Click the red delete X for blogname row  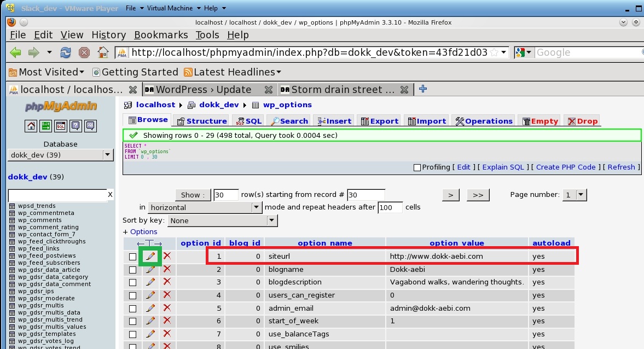click(x=167, y=269)
